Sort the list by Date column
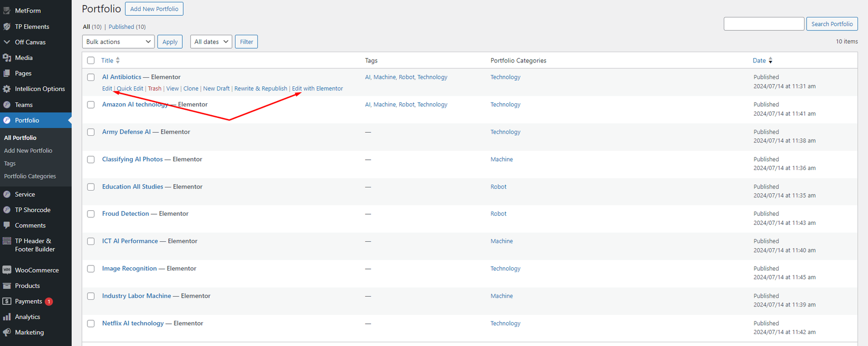 [x=759, y=61]
